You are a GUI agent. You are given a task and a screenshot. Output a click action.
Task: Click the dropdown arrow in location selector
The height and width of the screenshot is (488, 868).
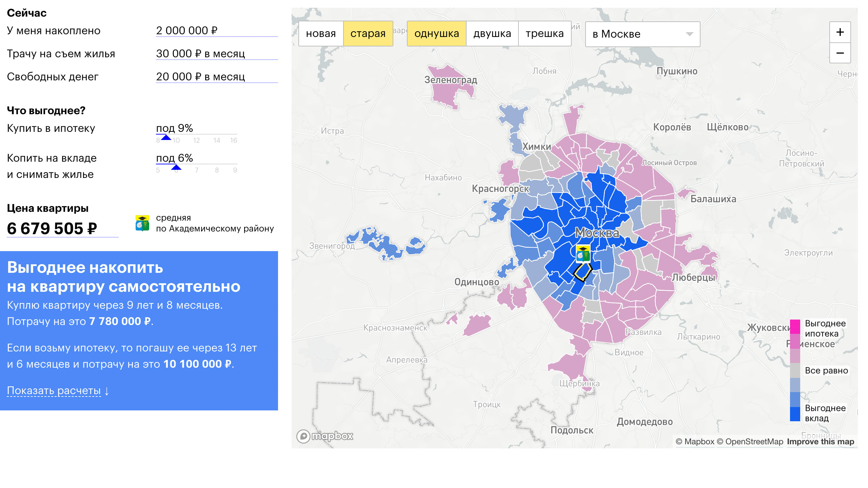(x=689, y=34)
